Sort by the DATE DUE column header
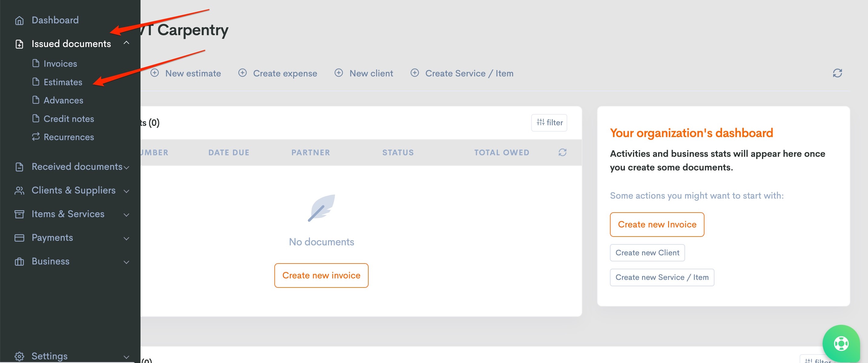 point(229,153)
